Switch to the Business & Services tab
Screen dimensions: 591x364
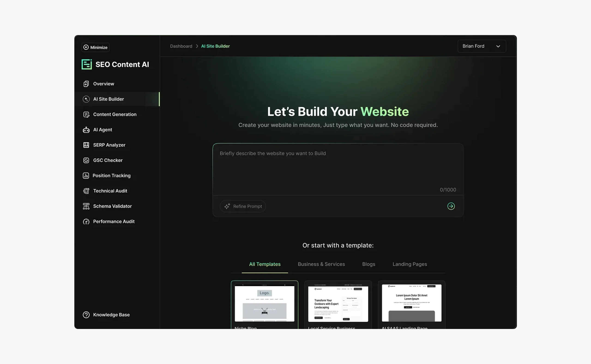pyautogui.click(x=321, y=264)
